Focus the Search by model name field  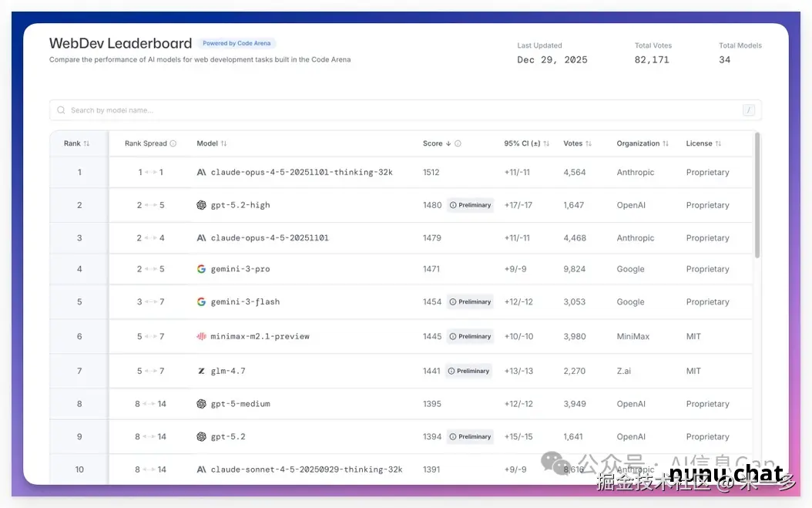[405, 110]
